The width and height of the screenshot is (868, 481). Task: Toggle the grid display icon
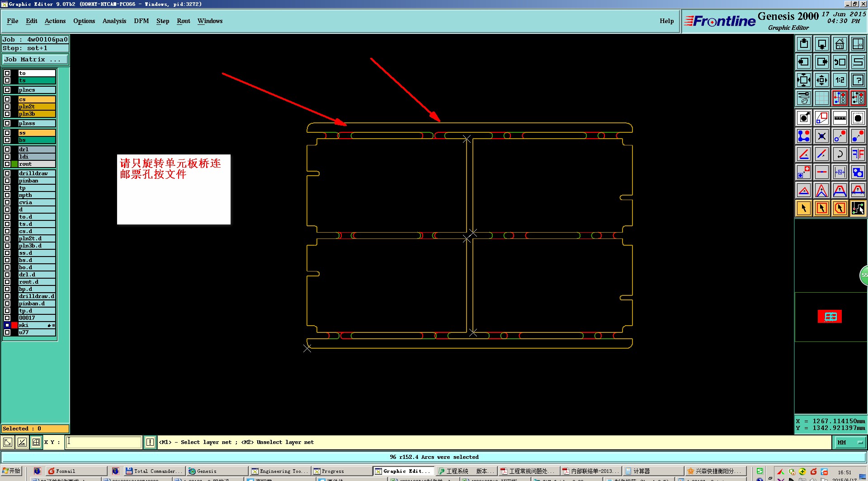coord(822,98)
